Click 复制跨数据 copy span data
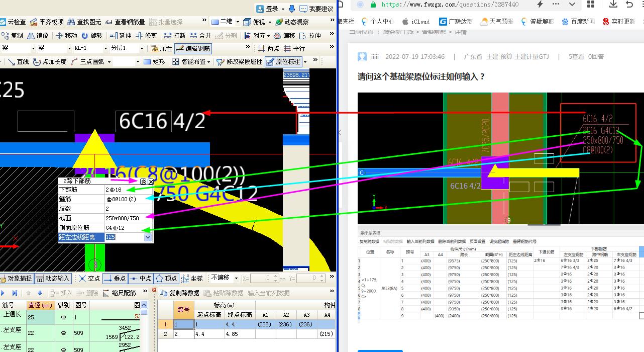Viewport: 644px width, 352px height. [179, 293]
